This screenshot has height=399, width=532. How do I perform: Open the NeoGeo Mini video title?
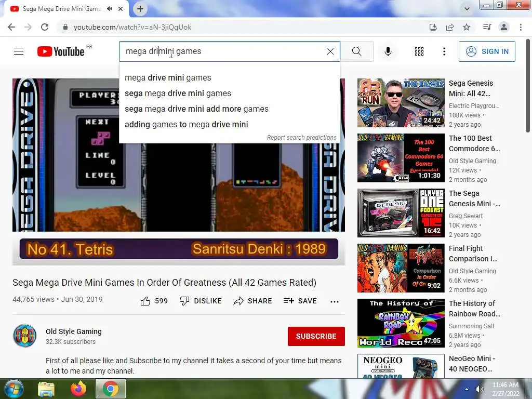(x=472, y=363)
